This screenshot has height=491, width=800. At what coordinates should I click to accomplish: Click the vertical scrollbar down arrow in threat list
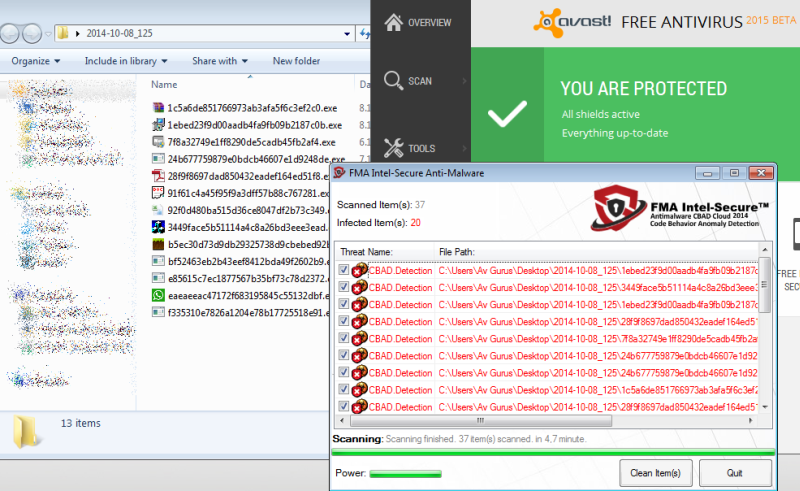[765, 407]
